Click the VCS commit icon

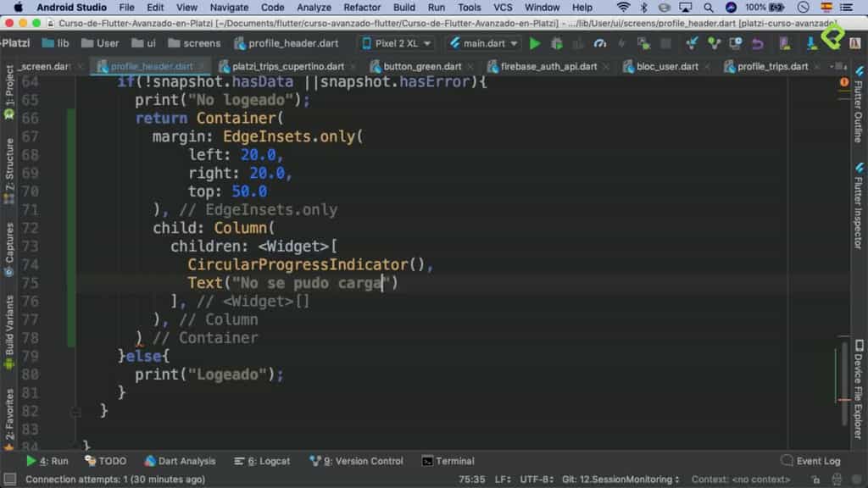point(714,43)
